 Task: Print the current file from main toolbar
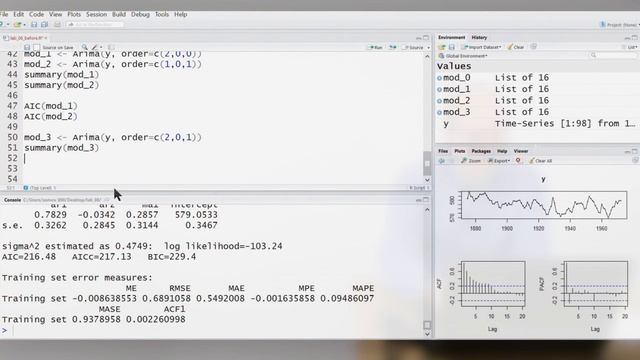click(x=58, y=25)
